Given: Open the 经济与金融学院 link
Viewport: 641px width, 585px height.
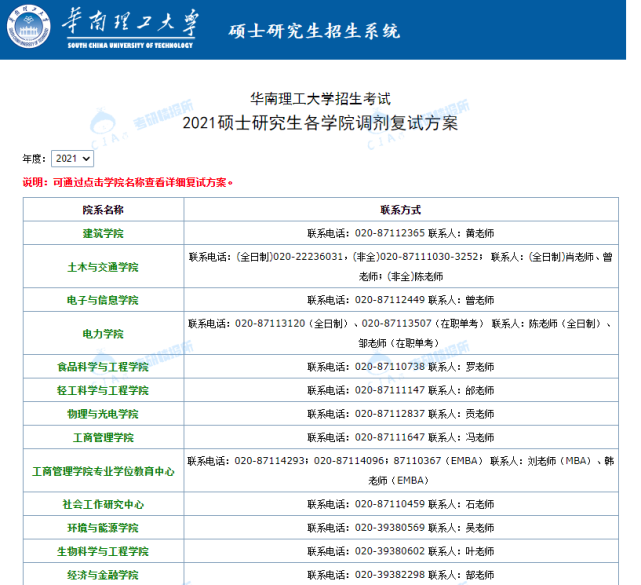Looking at the screenshot, I should (x=103, y=575).
